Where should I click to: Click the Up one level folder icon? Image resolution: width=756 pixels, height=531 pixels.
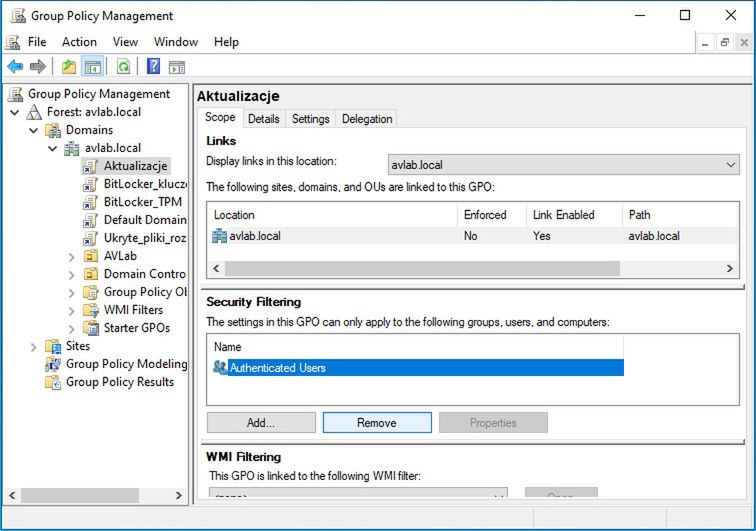tap(68, 67)
